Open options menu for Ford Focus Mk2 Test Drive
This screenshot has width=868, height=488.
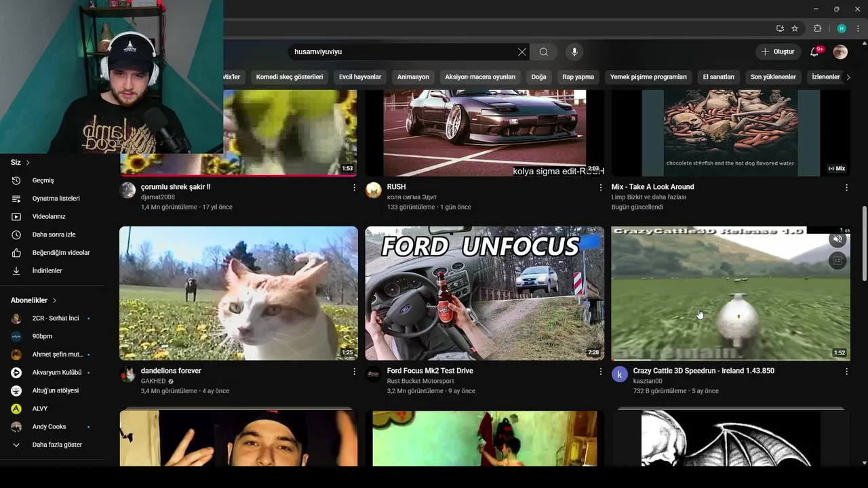point(600,371)
